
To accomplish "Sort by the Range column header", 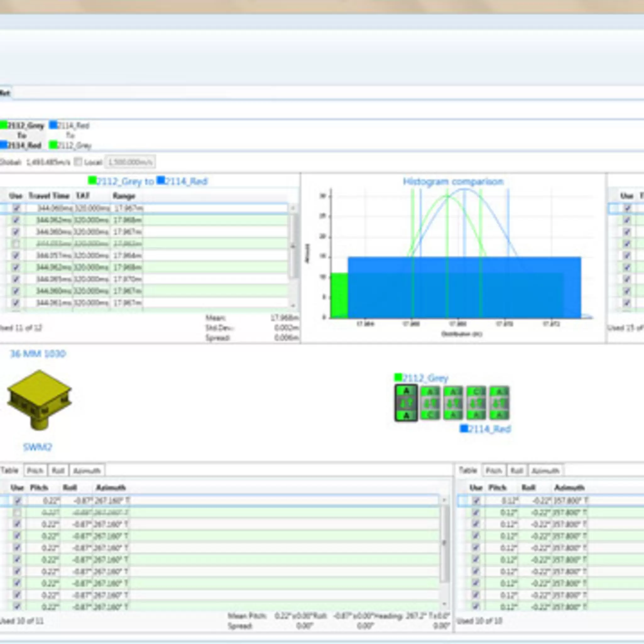I will point(124,196).
